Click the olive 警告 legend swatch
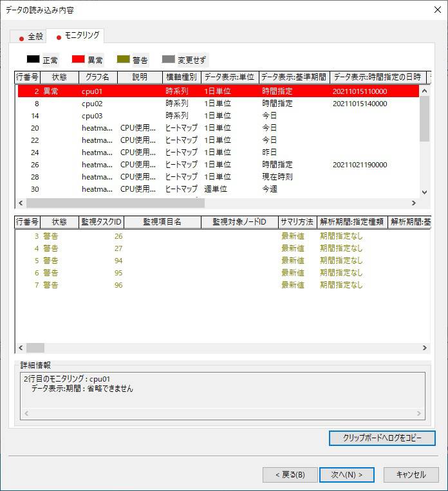This screenshot has height=491, width=448. (123, 59)
